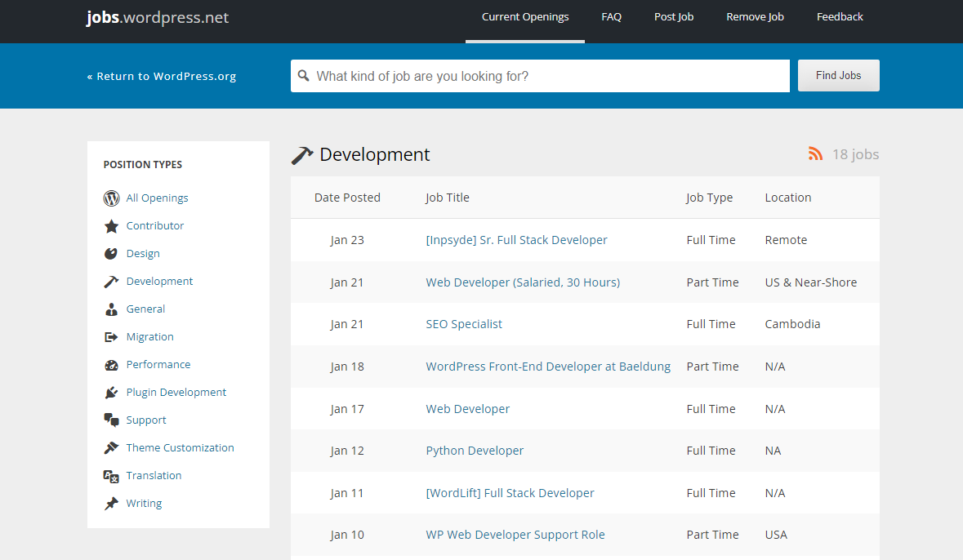Click the magnifier icon in search box
This screenshot has height=560, width=963.
(x=303, y=76)
